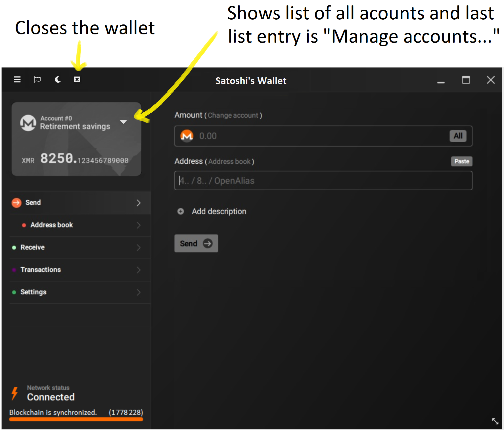Image resolution: width=504 pixels, height=431 pixels.
Task: Click the lightning bolt network status icon
Action: [15, 393]
